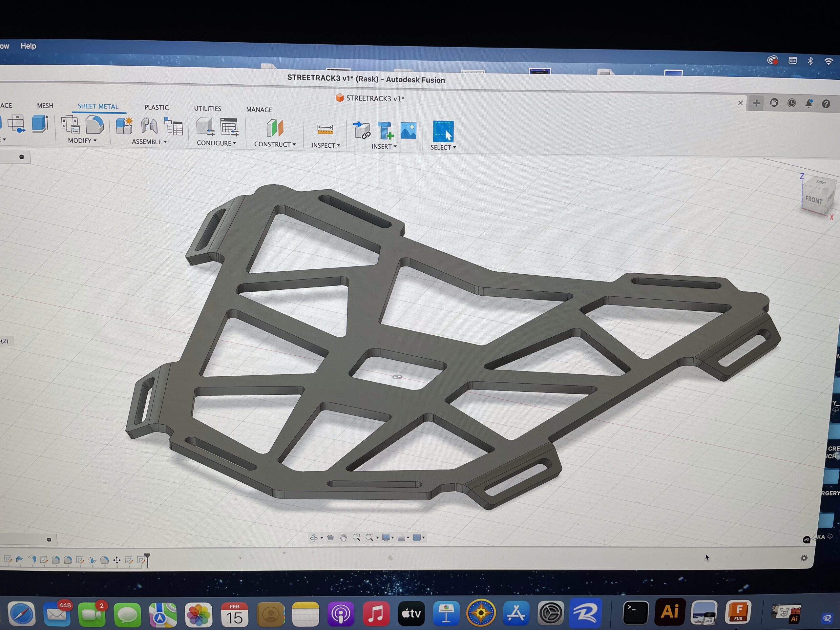Close the STREETRACK3 v1 document tab
The image size is (840, 630).
(741, 103)
